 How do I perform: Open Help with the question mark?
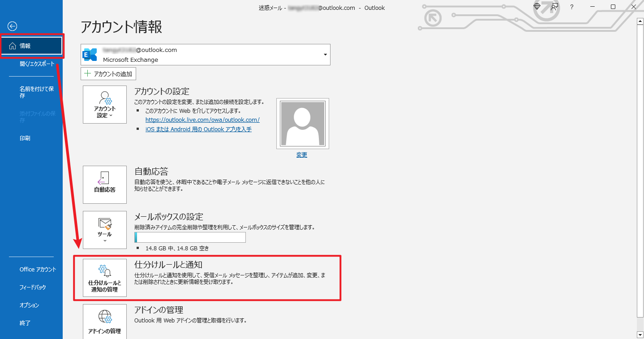click(x=572, y=7)
